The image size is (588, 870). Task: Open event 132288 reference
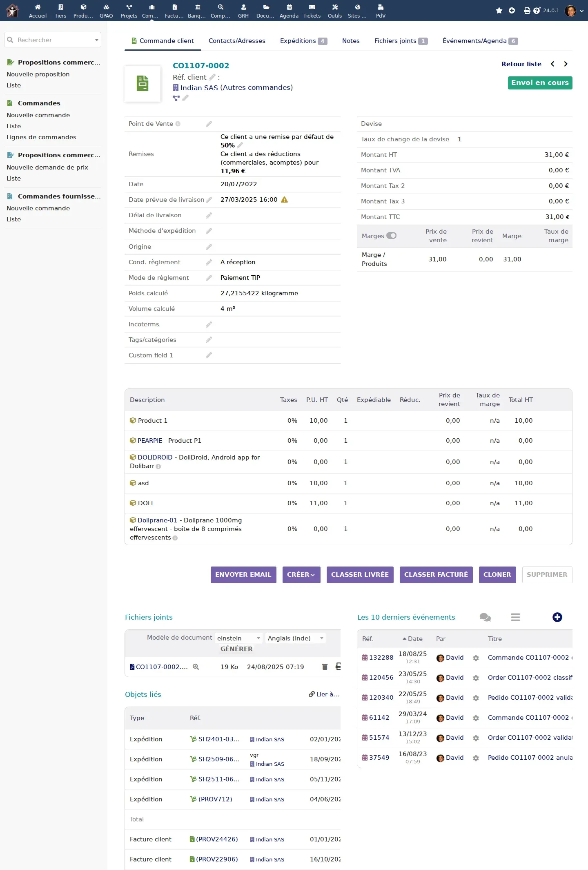pos(378,658)
